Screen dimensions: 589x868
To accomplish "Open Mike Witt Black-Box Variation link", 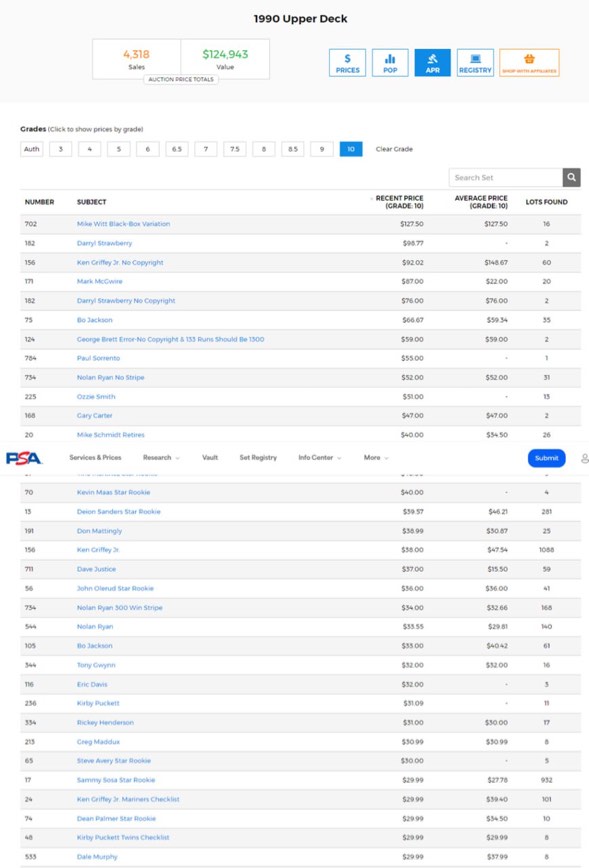I will tap(123, 224).
